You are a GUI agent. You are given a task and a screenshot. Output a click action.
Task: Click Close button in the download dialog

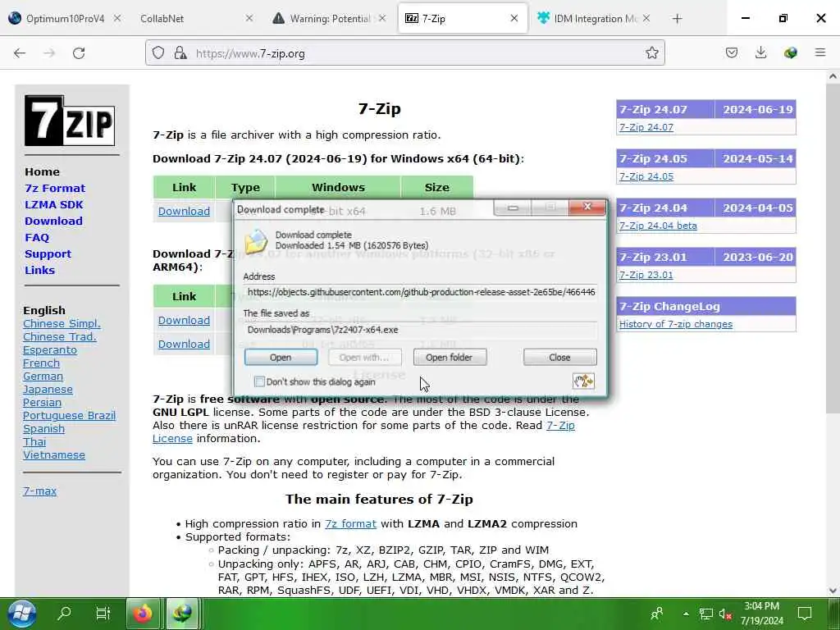(559, 358)
